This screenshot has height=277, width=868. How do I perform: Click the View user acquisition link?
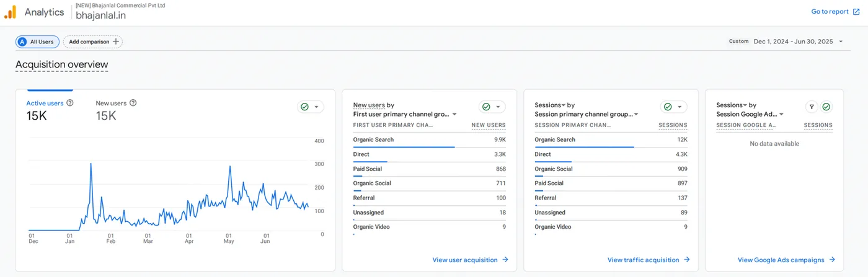click(x=471, y=260)
